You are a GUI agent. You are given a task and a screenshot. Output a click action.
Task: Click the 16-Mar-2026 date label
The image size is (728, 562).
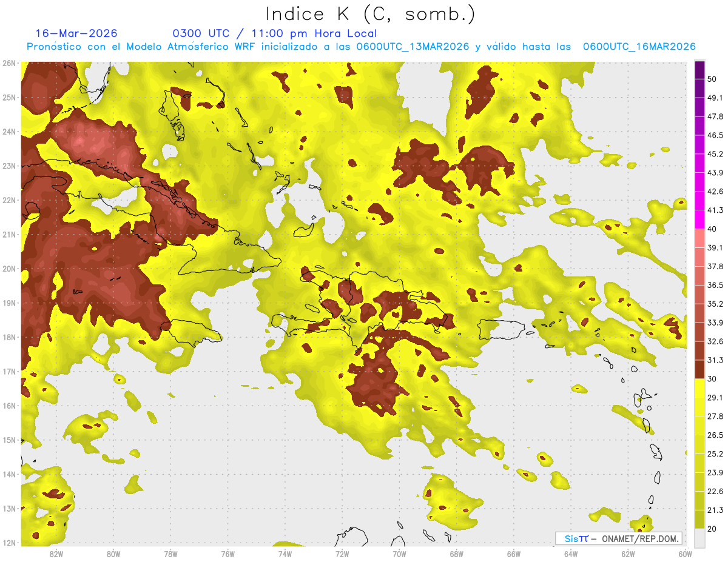click(x=76, y=33)
